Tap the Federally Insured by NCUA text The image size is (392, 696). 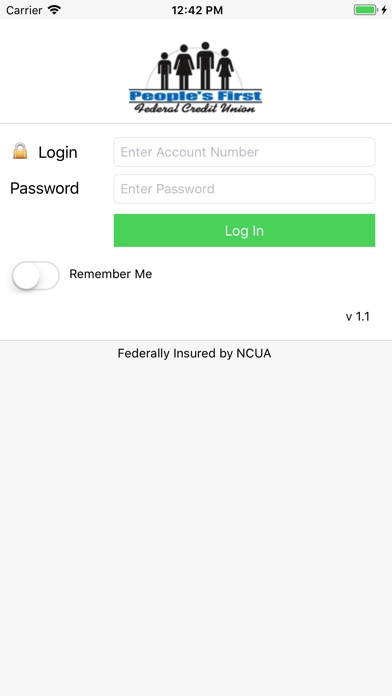(x=194, y=353)
